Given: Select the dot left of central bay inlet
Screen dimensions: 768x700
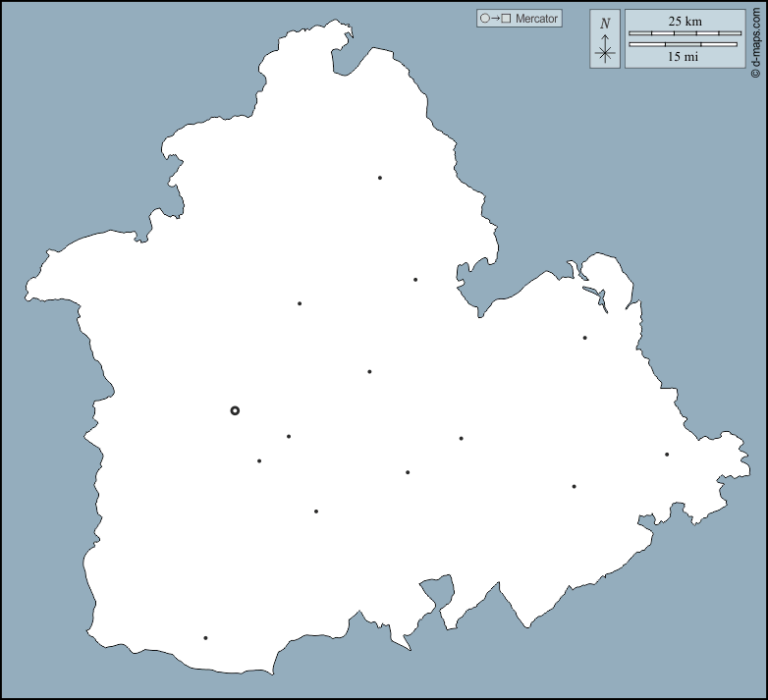Looking at the screenshot, I should point(415,280).
